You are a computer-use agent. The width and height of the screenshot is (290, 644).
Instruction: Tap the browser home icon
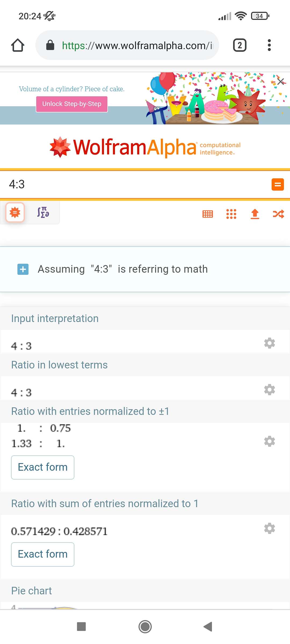point(18,45)
